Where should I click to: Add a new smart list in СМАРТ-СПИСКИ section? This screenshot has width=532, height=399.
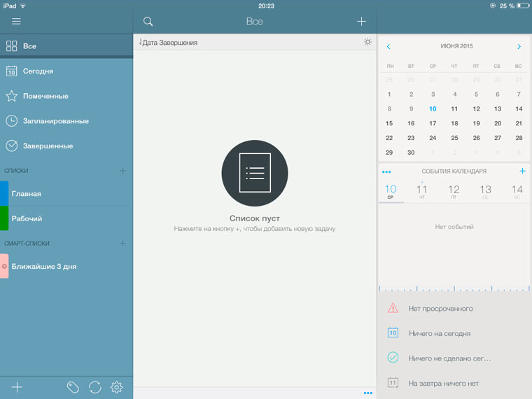click(x=122, y=243)
